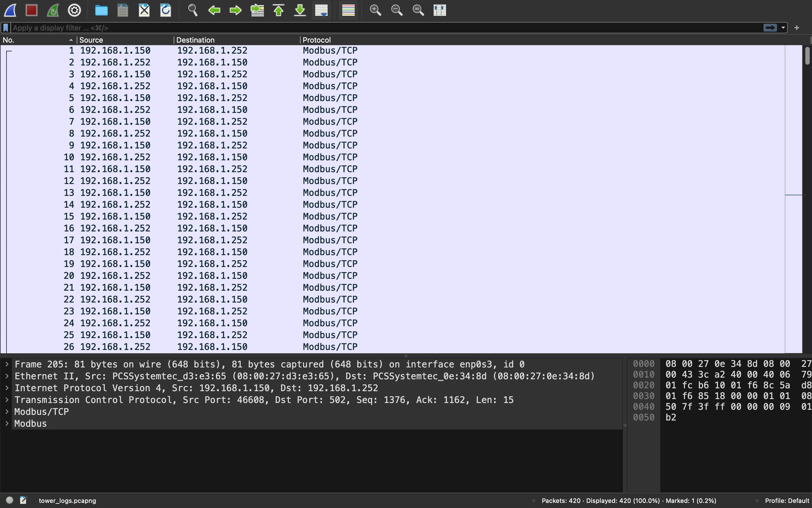
Task: Restart the current capture with green fin
Action: click(53, 10)
